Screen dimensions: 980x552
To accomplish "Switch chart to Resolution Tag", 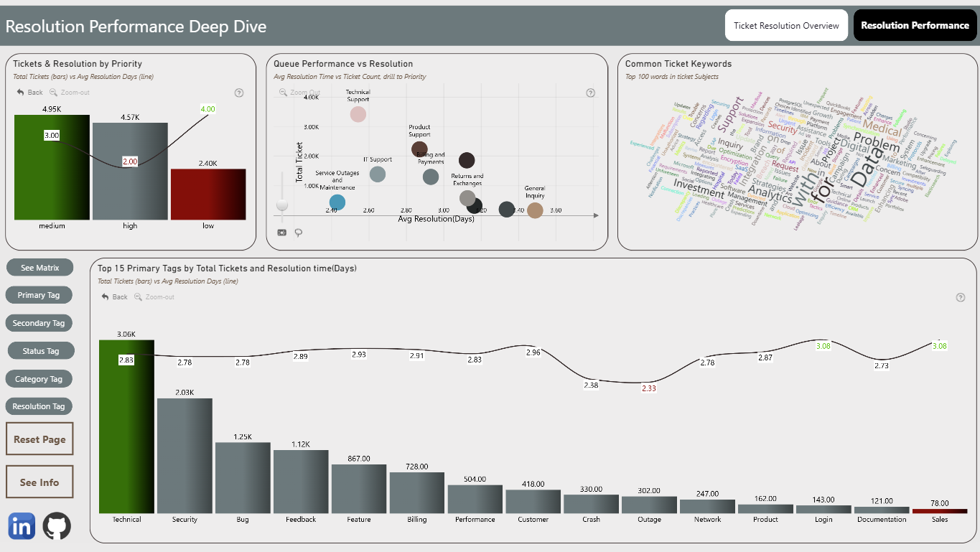I will click(x=39, y=406).
